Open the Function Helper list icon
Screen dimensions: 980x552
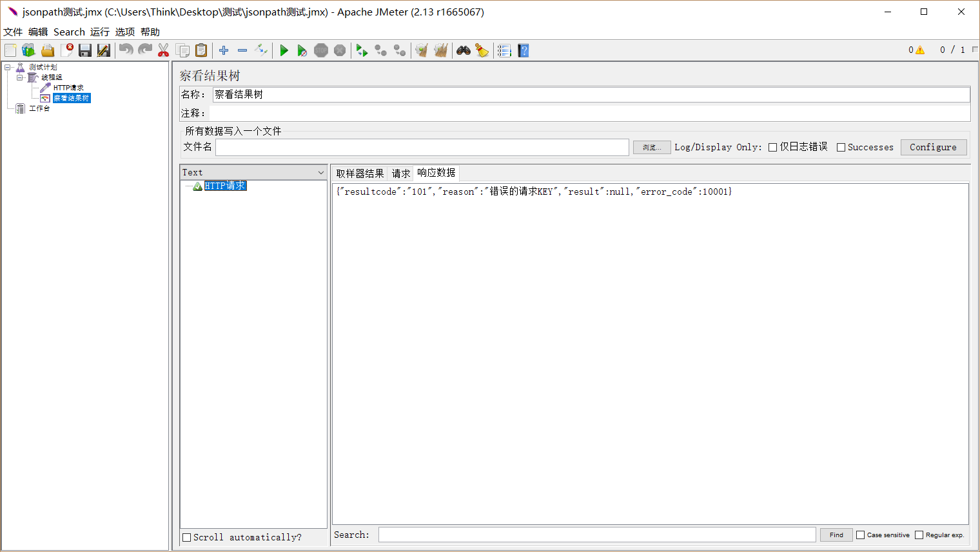pos(504,50)
